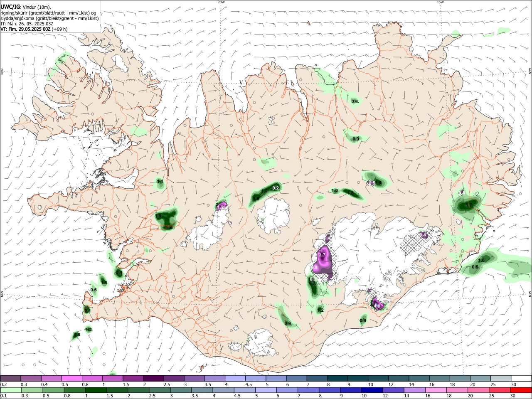The width and height of the screenshot is (532, 399).
Task: Pick the white 30 swatch ending the snow scale
Action: click(521, 378)
